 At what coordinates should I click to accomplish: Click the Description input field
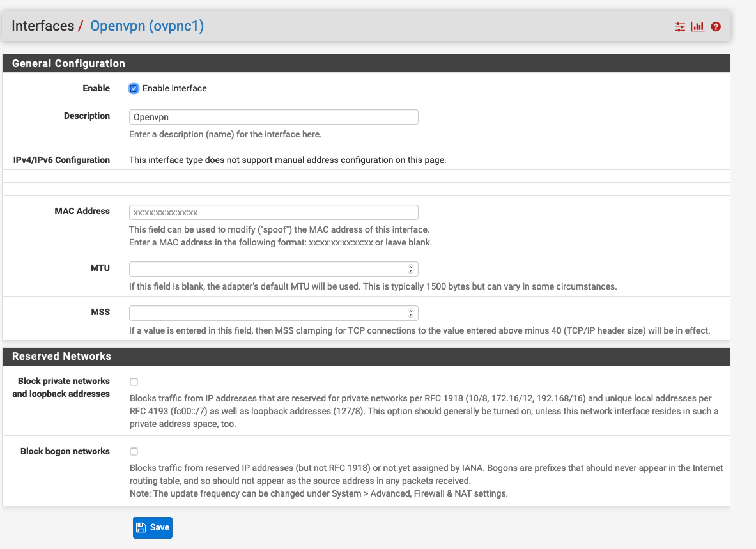pyautogui.click(x=274, y=117)
